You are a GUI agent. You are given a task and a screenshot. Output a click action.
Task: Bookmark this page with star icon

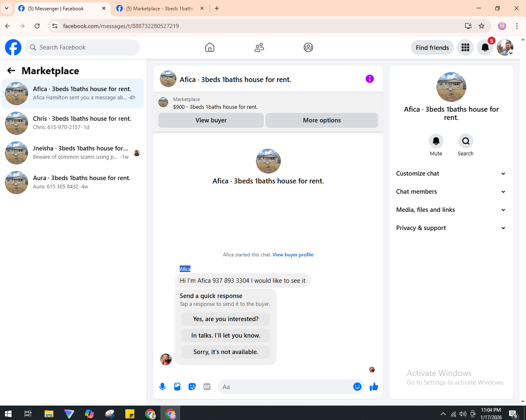point(481,26)
